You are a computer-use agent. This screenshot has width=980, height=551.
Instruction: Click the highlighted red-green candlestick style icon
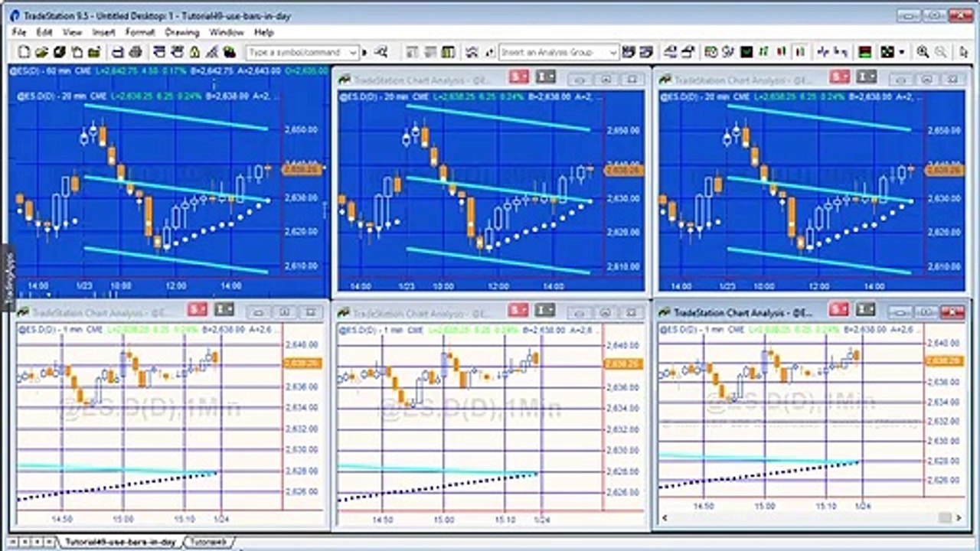click(799, 52)
